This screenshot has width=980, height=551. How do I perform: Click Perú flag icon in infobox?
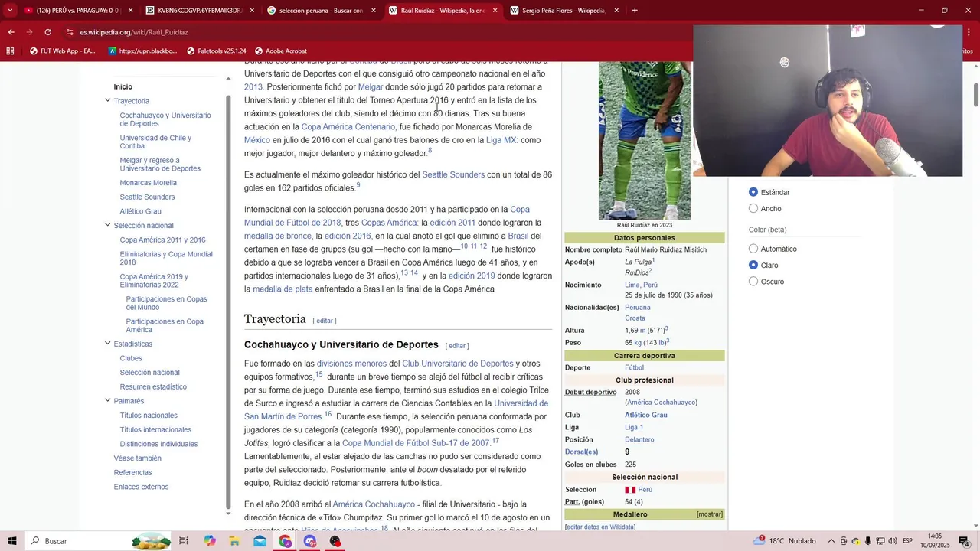point(630,490)
